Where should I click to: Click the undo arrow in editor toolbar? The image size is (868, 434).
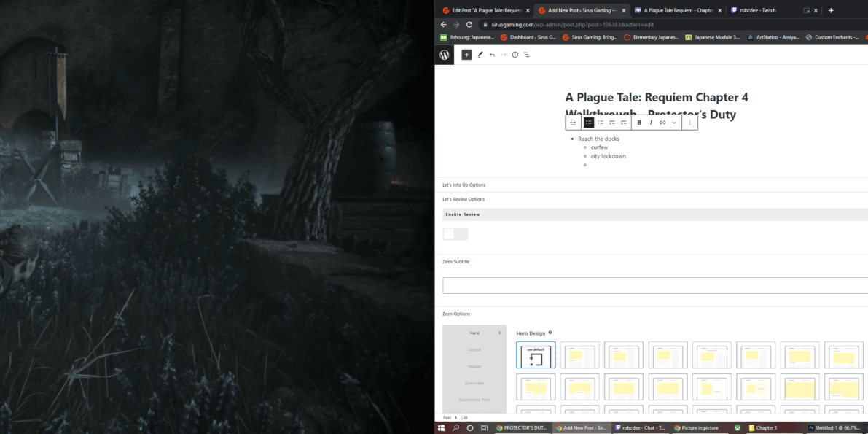click(492, 55)
